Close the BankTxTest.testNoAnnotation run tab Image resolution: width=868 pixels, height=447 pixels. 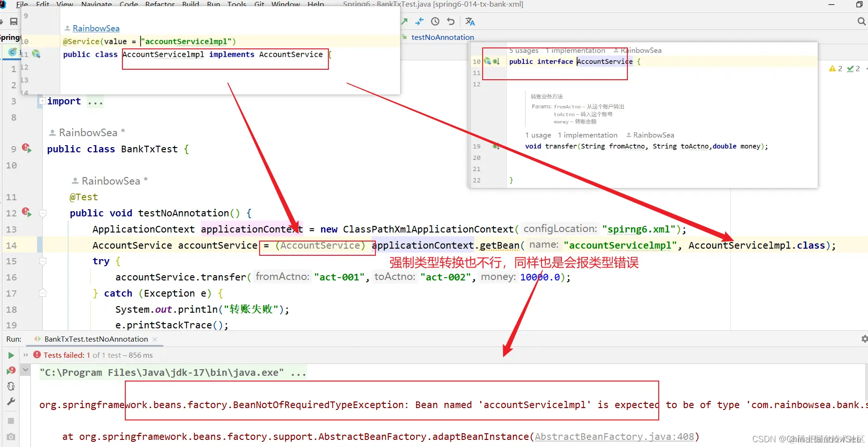[155, 339]
